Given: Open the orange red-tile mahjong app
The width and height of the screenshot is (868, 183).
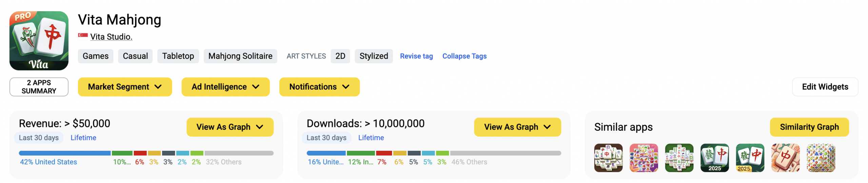Looking at the screenshot, I should pyautogui.click(x=785, y=158).
